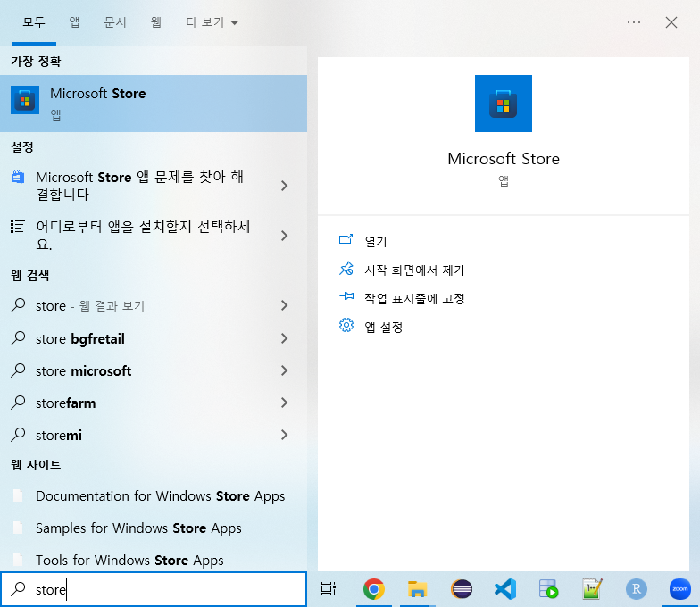Close the search panel with X
The image size is (700, 607).
671,22
